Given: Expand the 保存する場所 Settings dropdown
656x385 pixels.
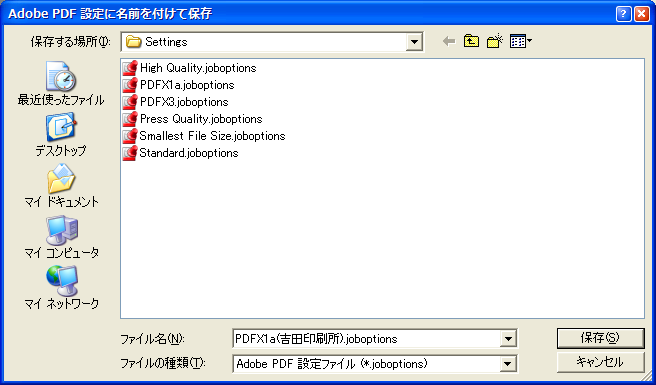Looking at the screenshot, I should tap(414, 42).
